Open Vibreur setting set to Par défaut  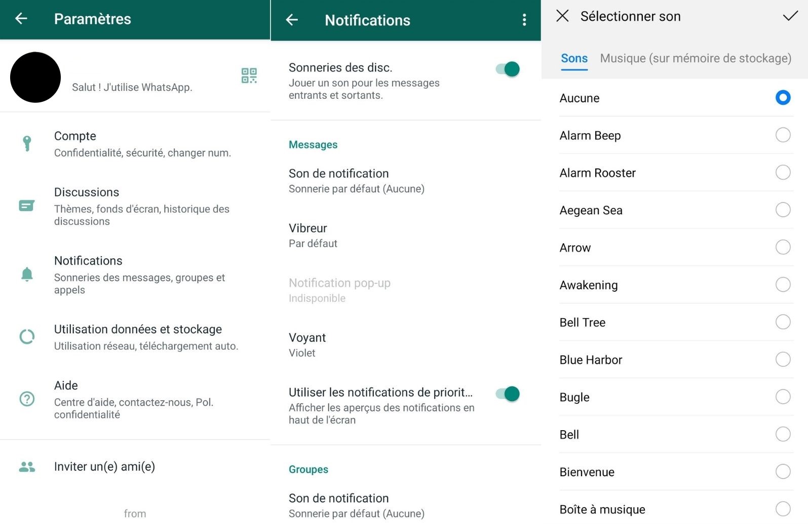pos(406,236)
